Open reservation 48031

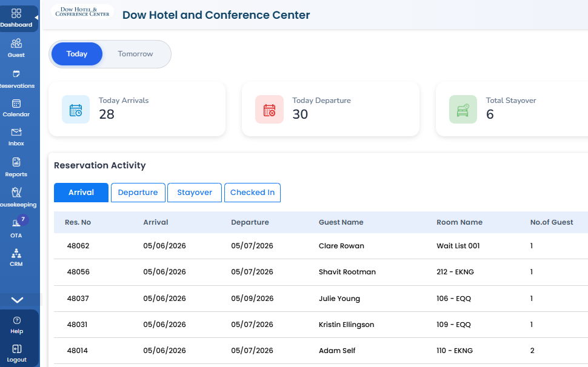77,325
